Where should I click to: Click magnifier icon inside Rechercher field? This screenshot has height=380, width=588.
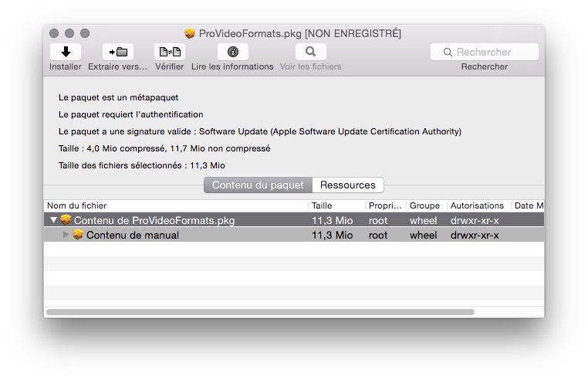click(x=448, y=53)
